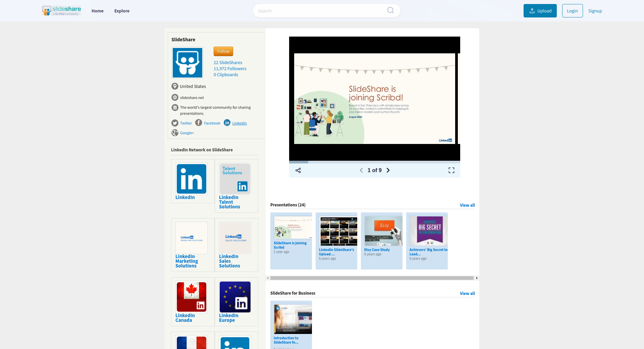Open LinkedIn Europe flag logo tile
Screen dimensions: 644x349
pos(235,297)
